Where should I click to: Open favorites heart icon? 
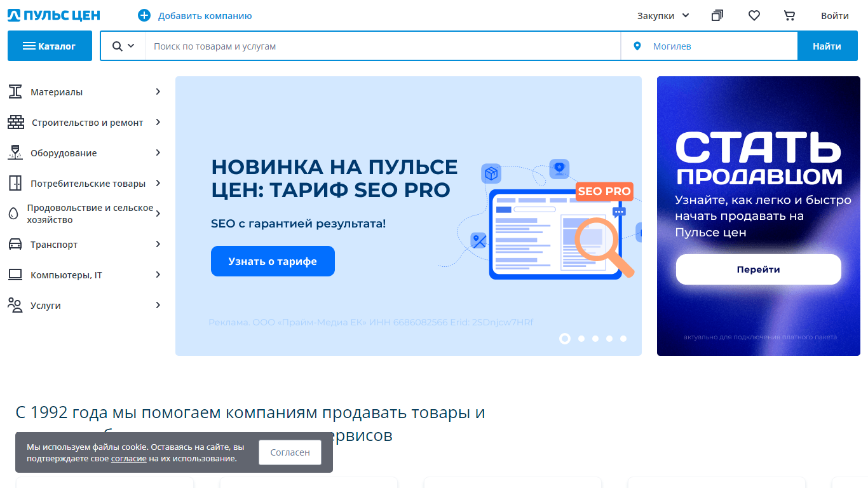coord(754,16)
